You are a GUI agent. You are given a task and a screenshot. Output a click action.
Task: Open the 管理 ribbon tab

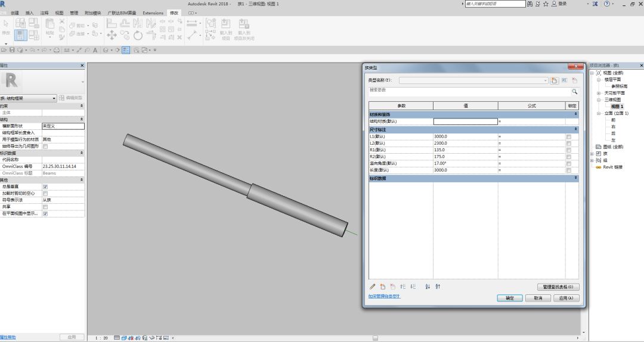click(74, 13)
